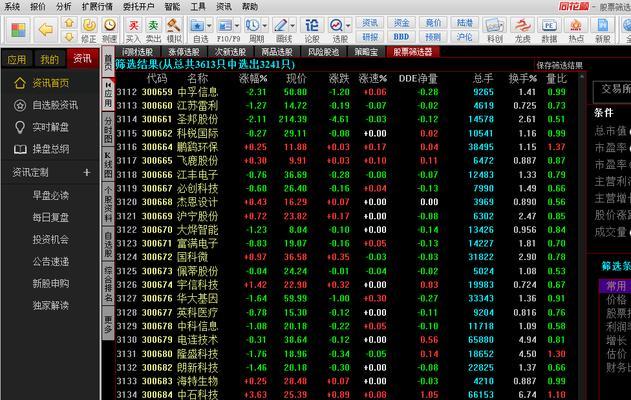Viewport: 631px width, 400px height.
Task: Switch to the 应用 sidebar tab
Action: coord(17,60)
